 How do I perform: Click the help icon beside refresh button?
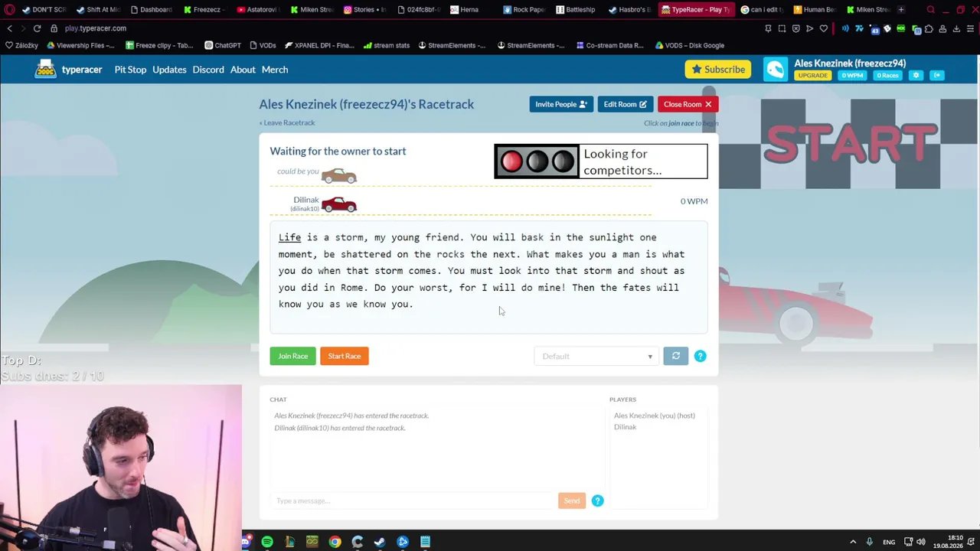pyautogui.click(x=700, y=356)
